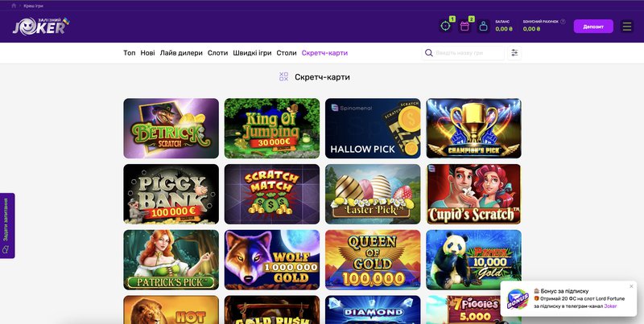Open Queen of Gold 100,000 game
The width and height of the screenshot is (644, 324).
point(373,260)
